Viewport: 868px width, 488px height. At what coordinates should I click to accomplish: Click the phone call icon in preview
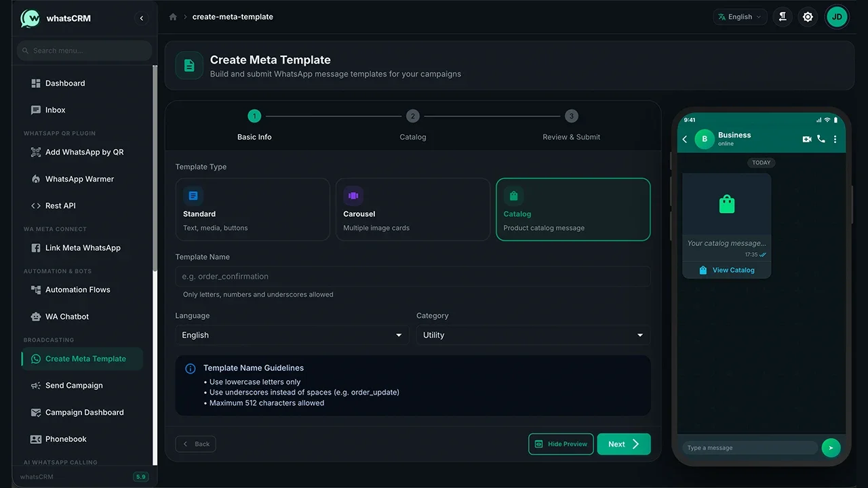(x=821, y=139)
